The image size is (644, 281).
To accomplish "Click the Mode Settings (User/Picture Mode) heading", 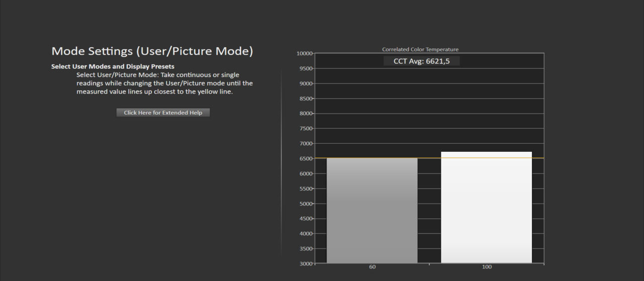I will click(152, 51).
